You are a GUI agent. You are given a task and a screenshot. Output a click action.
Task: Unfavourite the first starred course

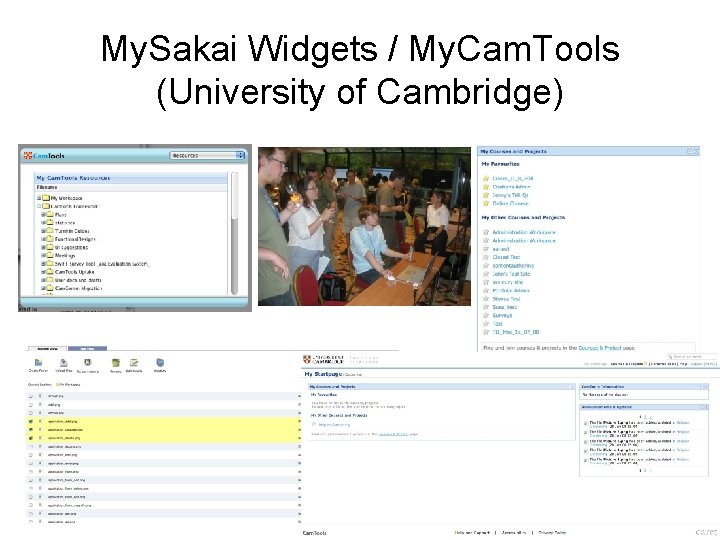click(x=486, y=178)
